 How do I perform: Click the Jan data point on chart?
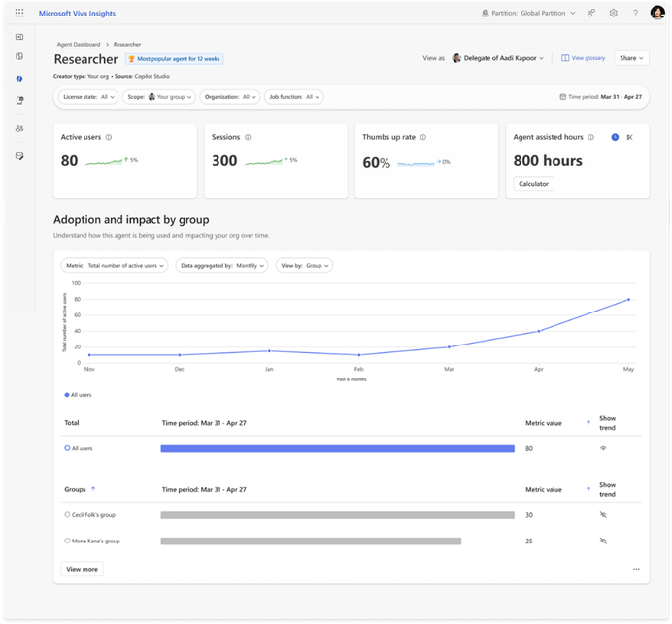tap(269, 350)
